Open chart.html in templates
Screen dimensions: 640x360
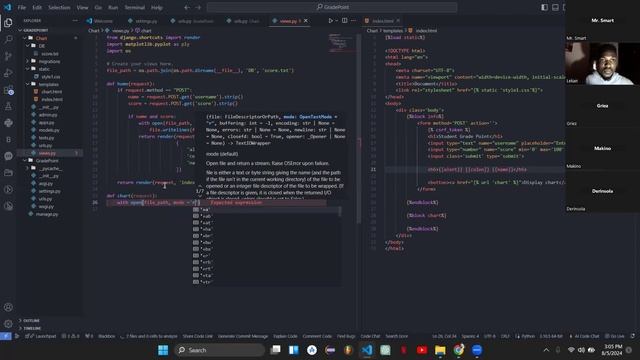tap(51, 92)
